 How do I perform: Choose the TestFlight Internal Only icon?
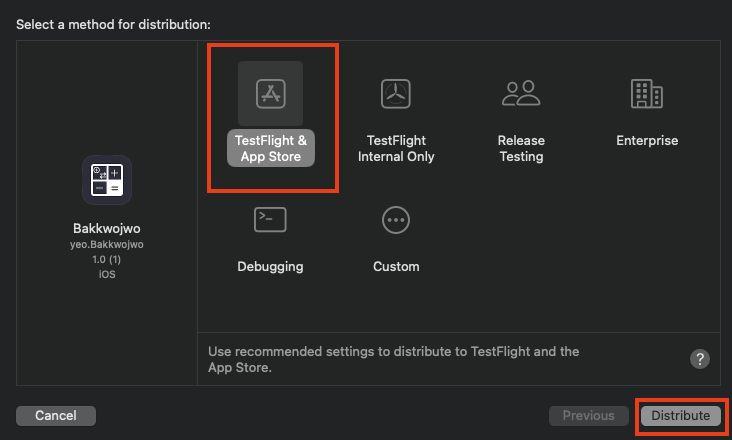pos(395,93)
